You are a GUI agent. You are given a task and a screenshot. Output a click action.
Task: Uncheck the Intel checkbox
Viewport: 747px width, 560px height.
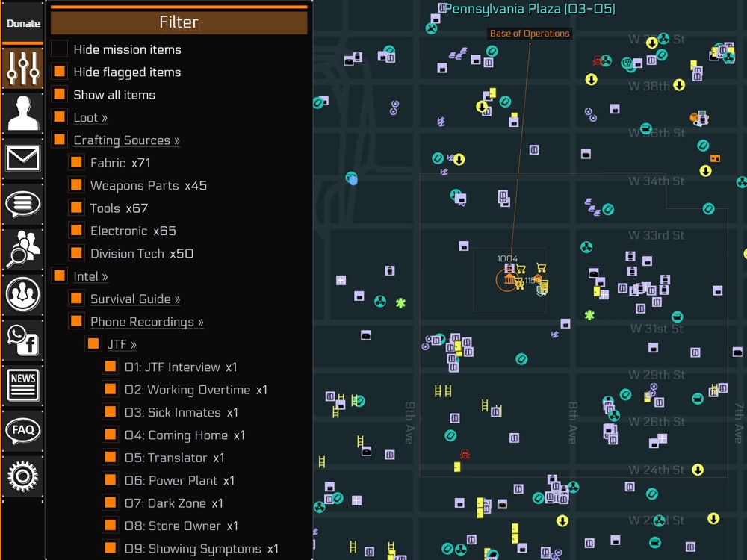click(x=59, y=276)
